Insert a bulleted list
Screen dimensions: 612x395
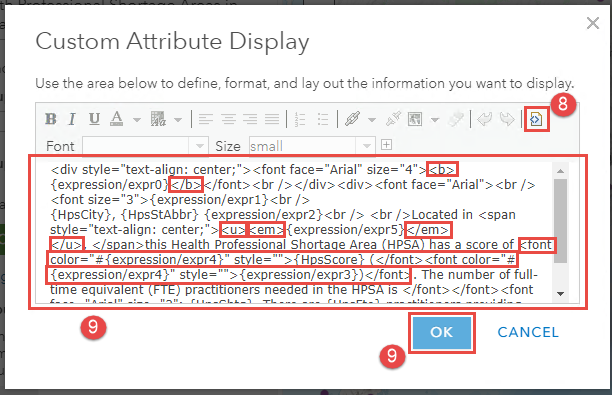point(323,119)
